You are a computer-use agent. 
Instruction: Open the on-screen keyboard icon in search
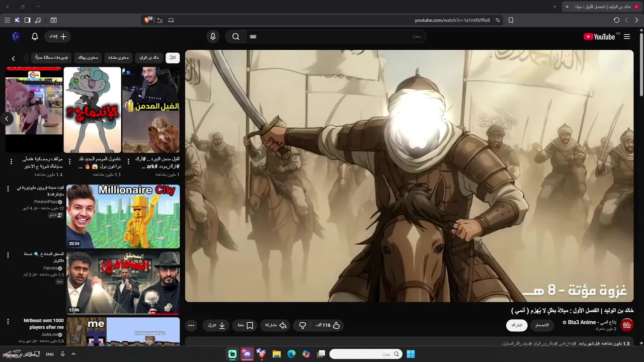(253, 36)
